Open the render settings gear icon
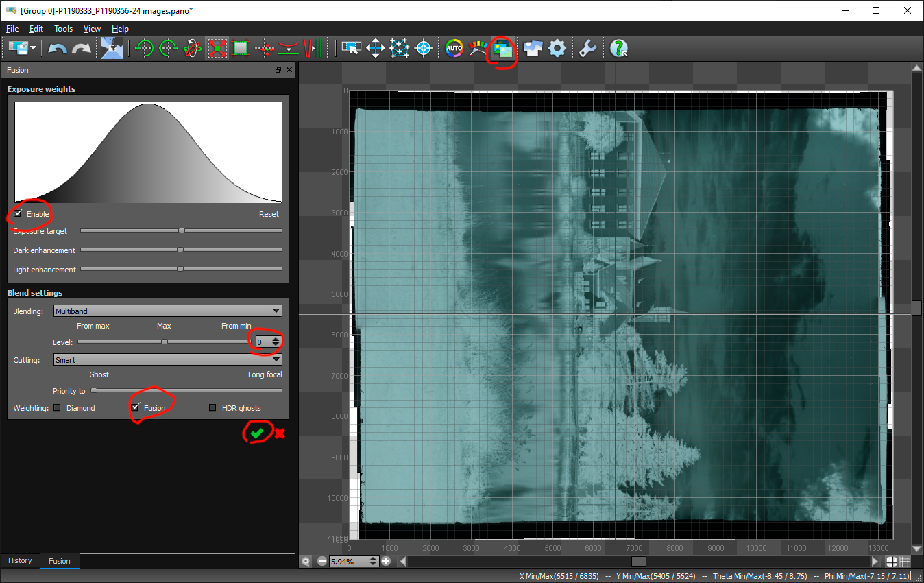The image size is (924, 583). (x=557, y=48)
